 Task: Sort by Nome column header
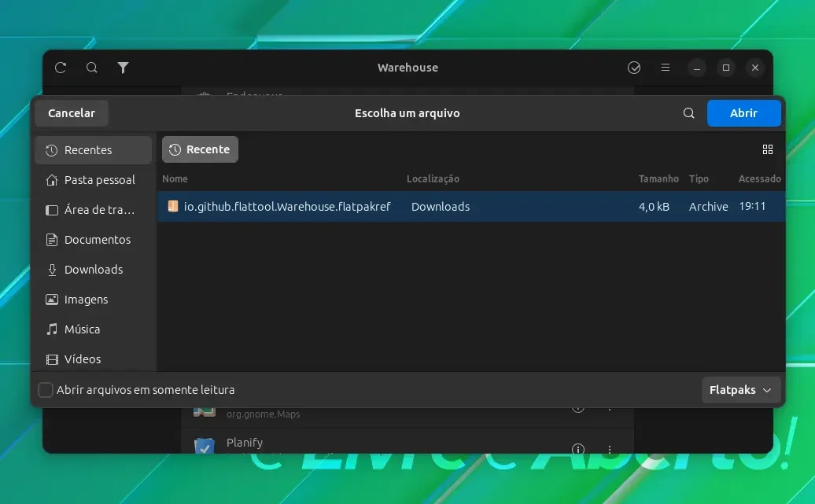point(175,178)
